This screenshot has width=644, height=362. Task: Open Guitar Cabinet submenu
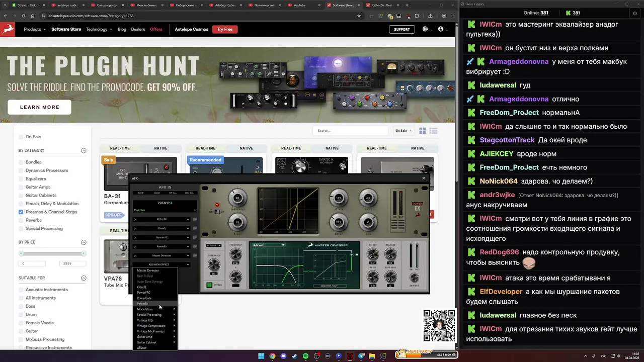[x=156, y=342]
